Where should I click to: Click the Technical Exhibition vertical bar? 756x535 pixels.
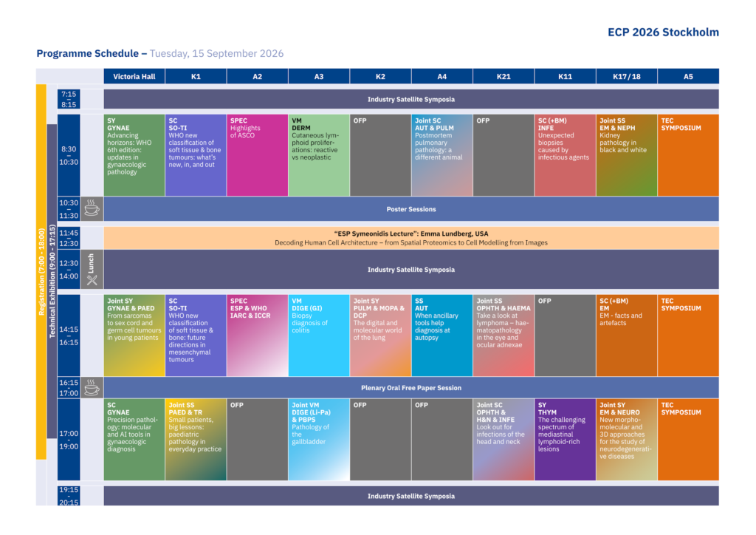[x=52, y=281]
